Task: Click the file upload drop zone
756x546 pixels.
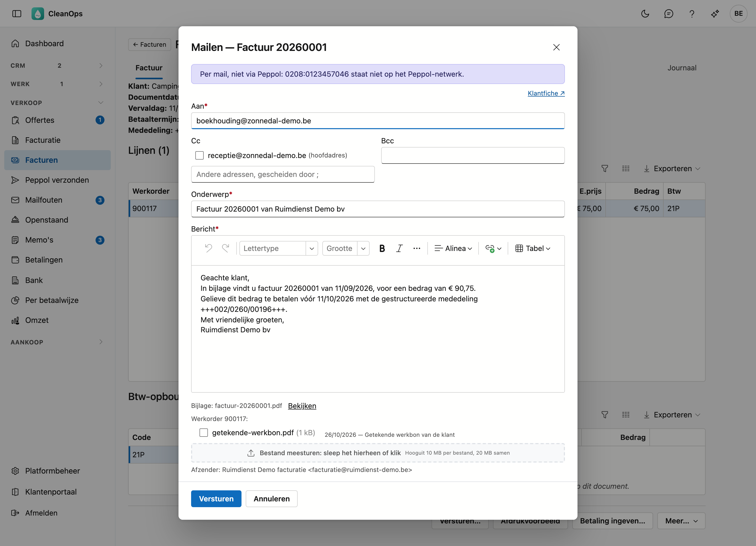Action: (x=378, y=453)
